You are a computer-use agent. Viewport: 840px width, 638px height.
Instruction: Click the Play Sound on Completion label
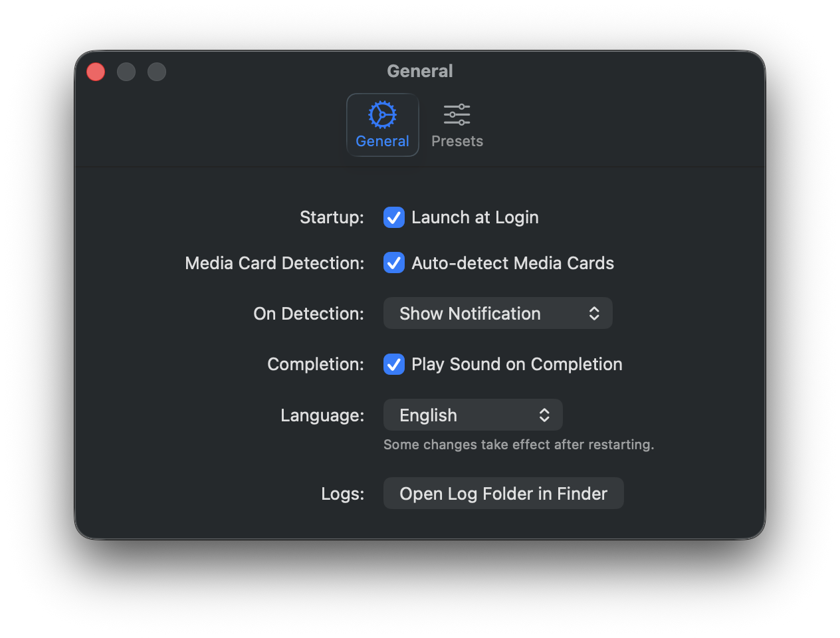[516, 364]
